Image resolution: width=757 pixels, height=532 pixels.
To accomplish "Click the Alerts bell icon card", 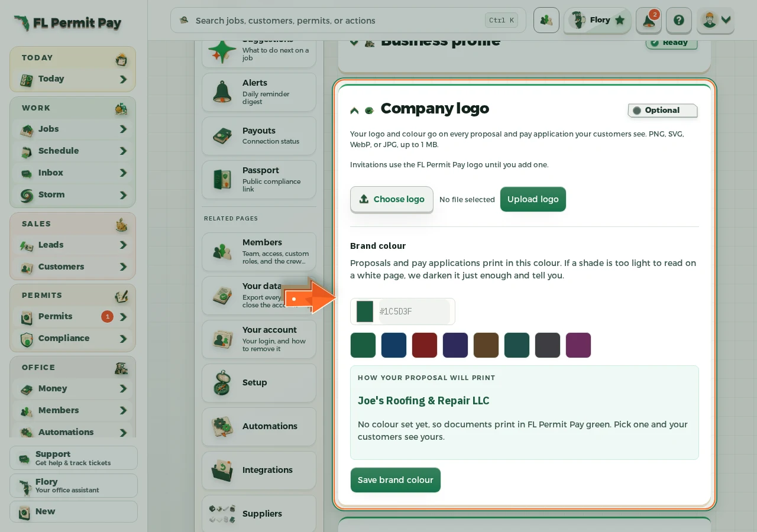I will [222, 92].
